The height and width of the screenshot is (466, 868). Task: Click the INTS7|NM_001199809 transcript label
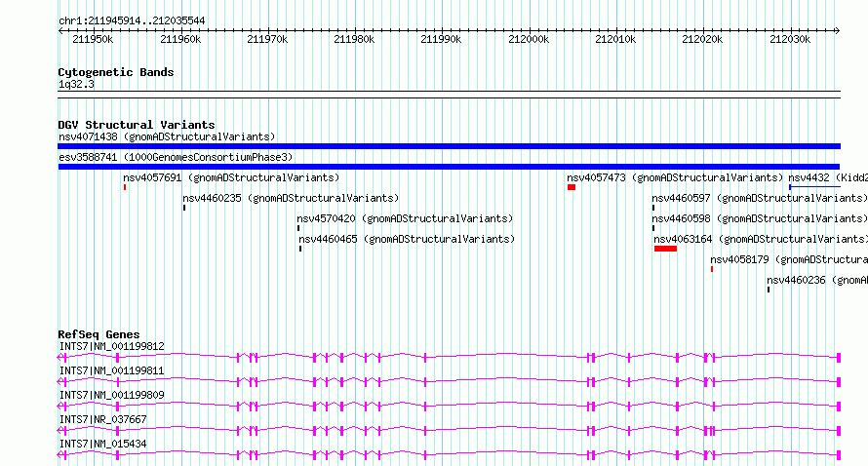[112, 395]
